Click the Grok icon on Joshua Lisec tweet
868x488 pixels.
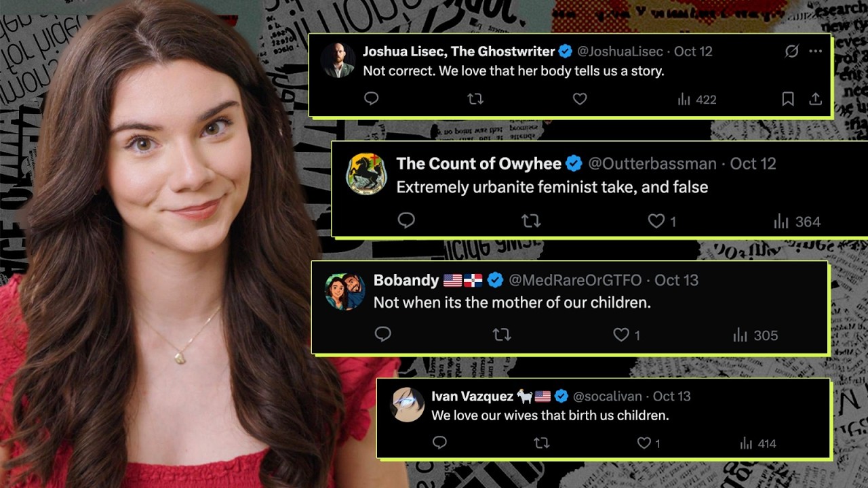click(x=791, y=52)
